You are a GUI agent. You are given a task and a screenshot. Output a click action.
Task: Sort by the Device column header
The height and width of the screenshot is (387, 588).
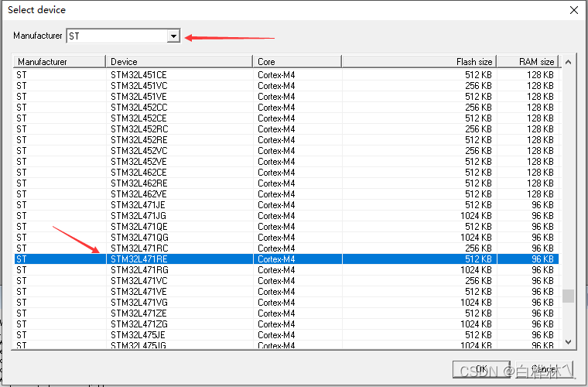click(x=179, y=61)
